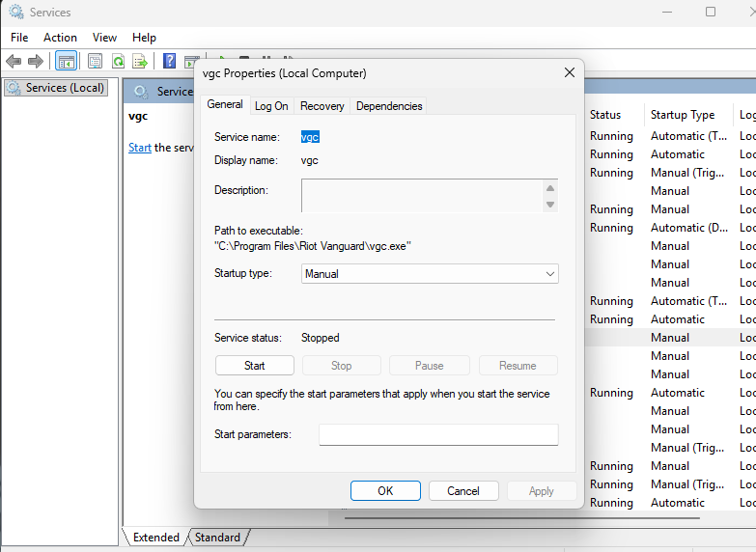This screenshot has width=756, height=552.
Task: Toggle Show/Hide Console Tree toolbar icon
Action: (66, 61)
